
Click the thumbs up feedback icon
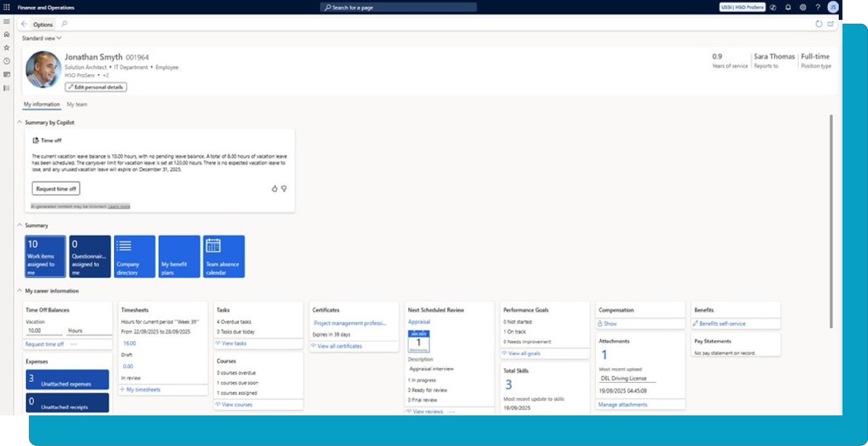[274, 188]
